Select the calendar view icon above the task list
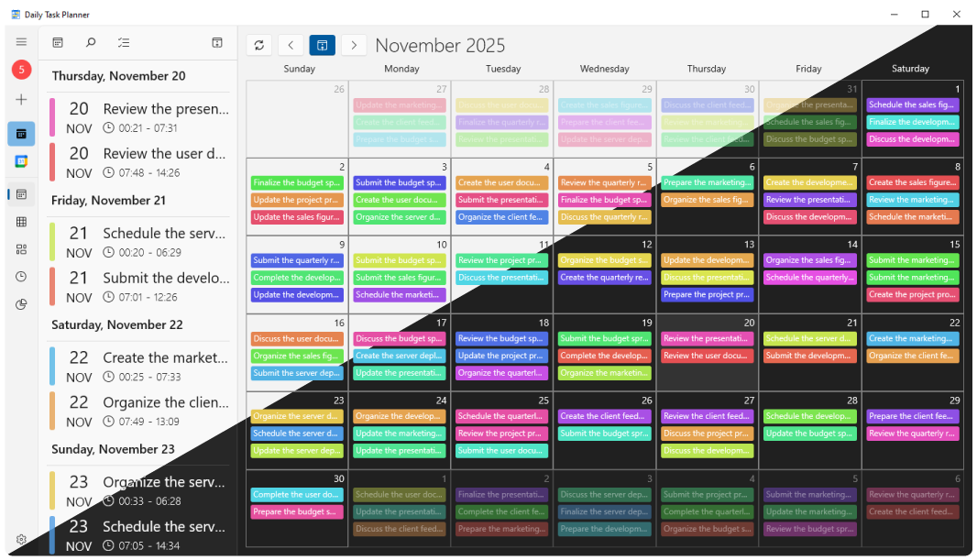The height and width of the screenshot is (560, 977). (58, 42)
